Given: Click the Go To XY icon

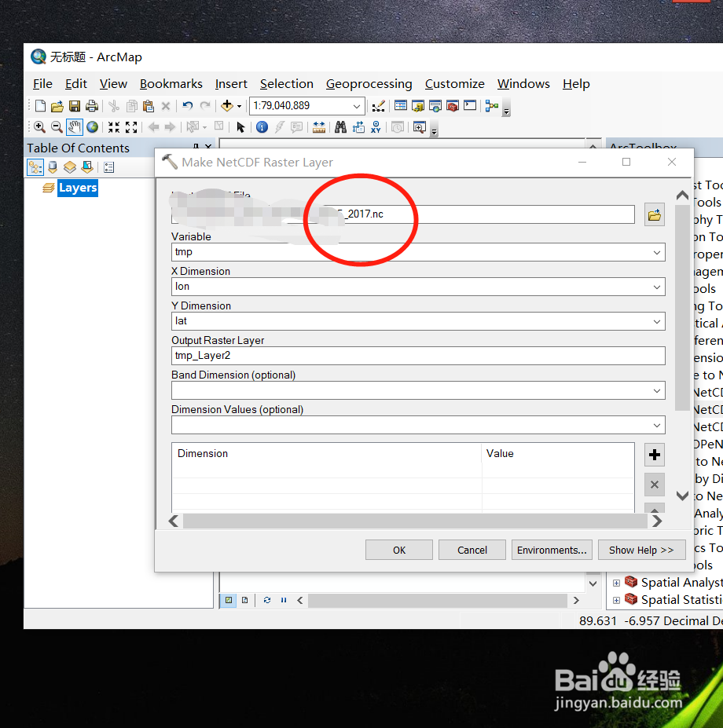Looking at the screenshot, I should coord(376,126).
